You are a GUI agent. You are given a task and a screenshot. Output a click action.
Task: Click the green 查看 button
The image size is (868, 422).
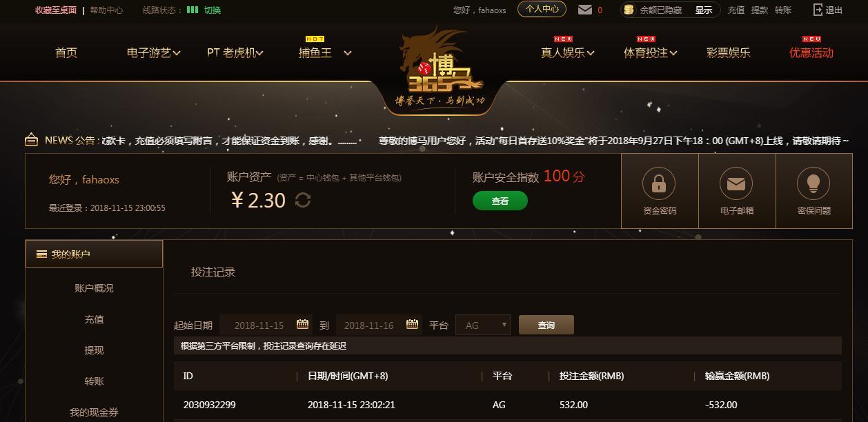pos(500,201)
